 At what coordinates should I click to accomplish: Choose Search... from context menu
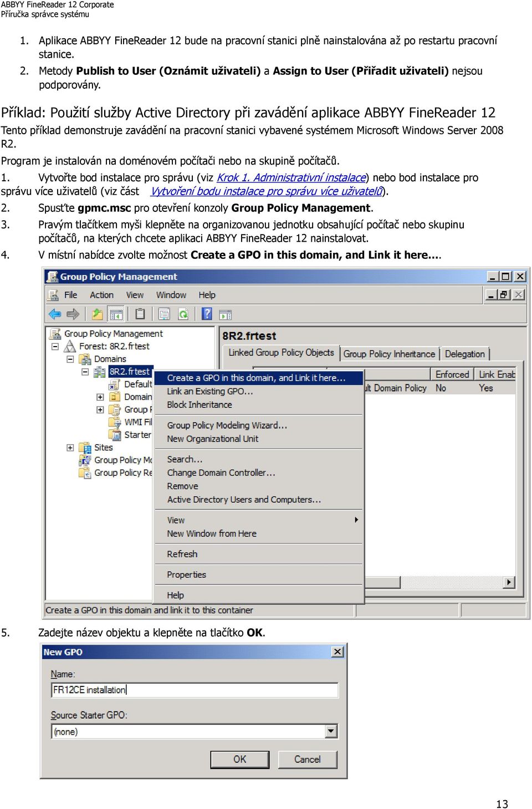pos(258,459)
